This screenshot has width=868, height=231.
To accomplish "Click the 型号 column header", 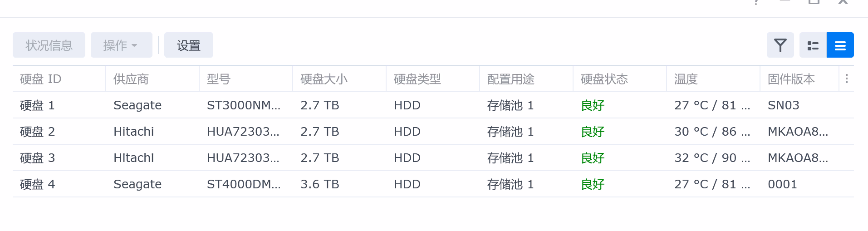I will pyautogui.click(x=246, y=79).
